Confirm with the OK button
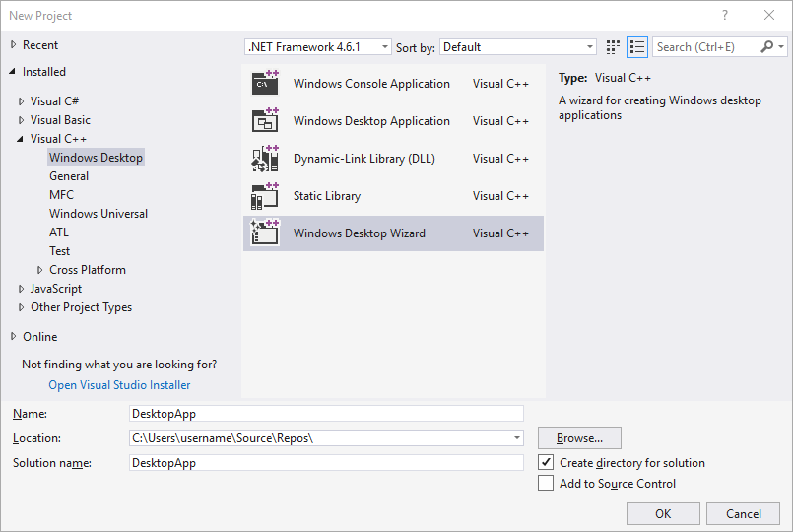Image resolution: width=793 pixels, height=532 pixels. tap(663, 514)
